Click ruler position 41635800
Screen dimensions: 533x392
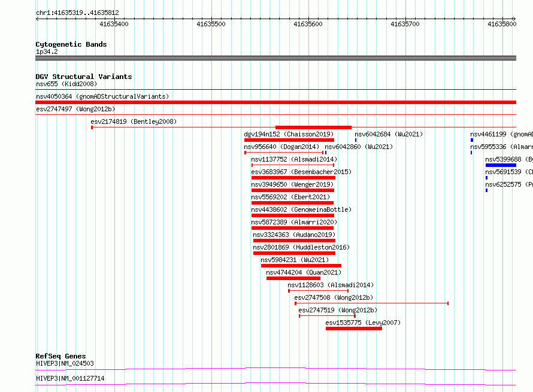502,24
